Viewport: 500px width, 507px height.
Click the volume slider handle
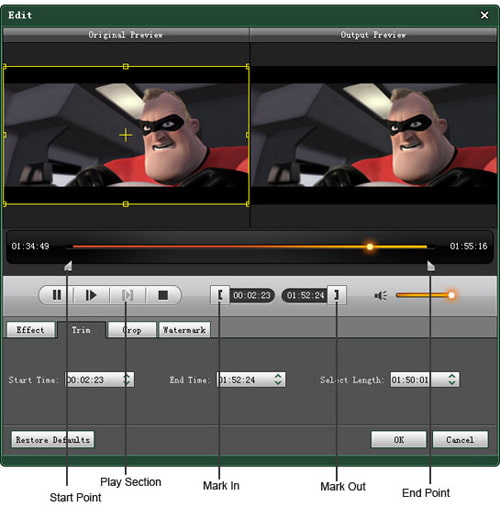pyautogui.click(x=451, y=295)
